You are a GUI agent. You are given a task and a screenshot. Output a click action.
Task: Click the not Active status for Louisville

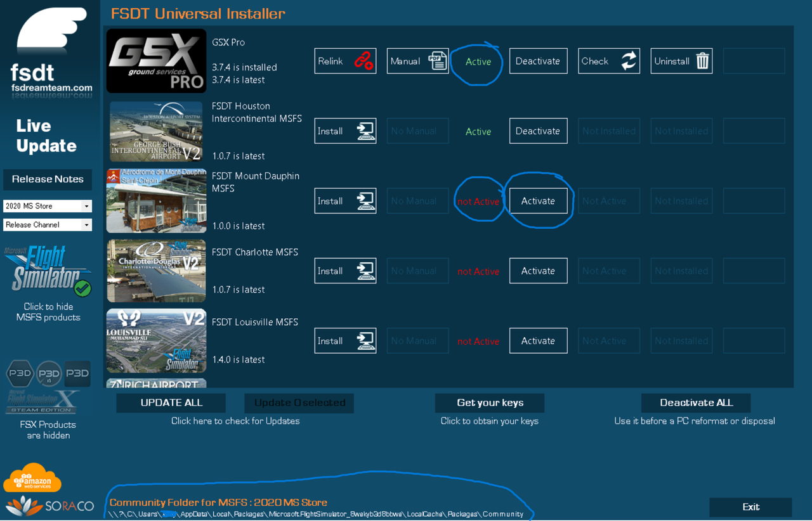(x=478, y=341)
